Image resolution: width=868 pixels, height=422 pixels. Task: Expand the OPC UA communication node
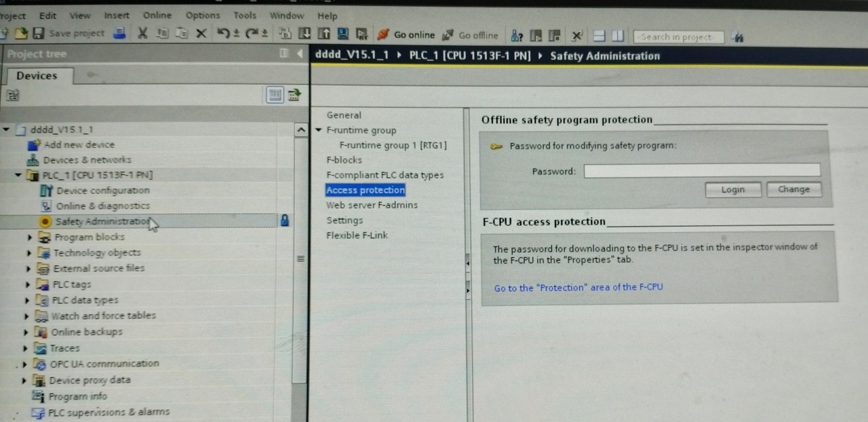pyautogui.click(x=25, y=364)
